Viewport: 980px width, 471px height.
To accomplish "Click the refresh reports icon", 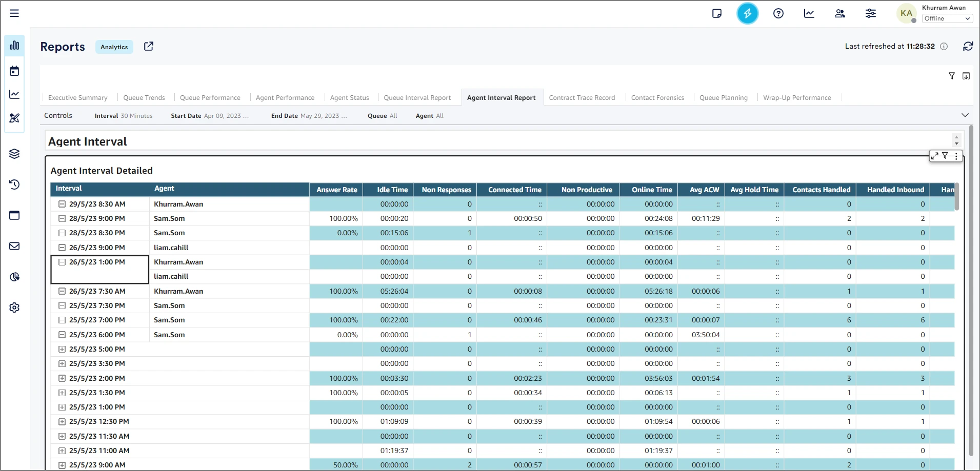I will (968, 47).
